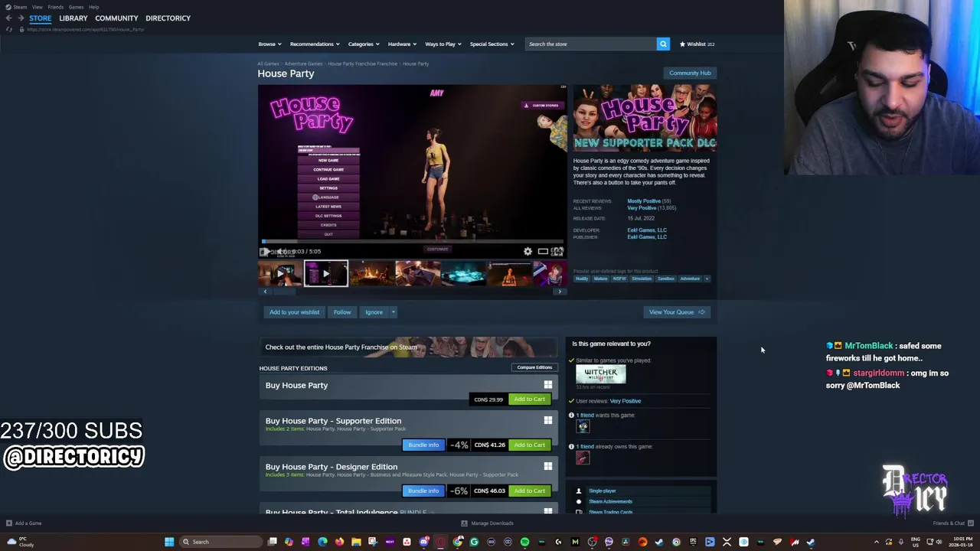
Task: Go forward using the Steam forward arrow
Action: (21, 18)
